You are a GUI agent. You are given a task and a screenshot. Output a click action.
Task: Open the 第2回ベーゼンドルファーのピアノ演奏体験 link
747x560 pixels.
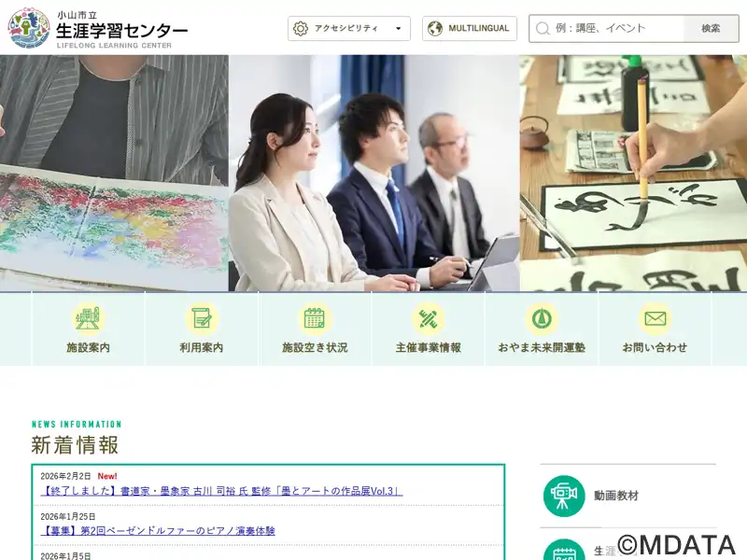click(x=158, y=531)
